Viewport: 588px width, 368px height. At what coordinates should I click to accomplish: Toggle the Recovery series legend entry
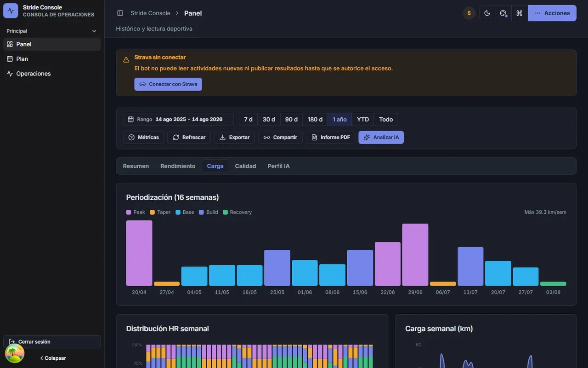(237, 212)
